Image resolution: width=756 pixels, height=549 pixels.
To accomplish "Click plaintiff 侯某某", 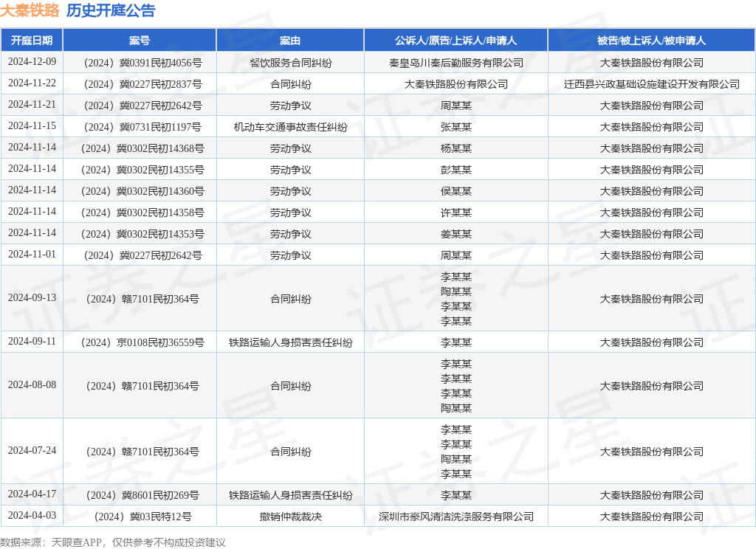I will 456,191.
